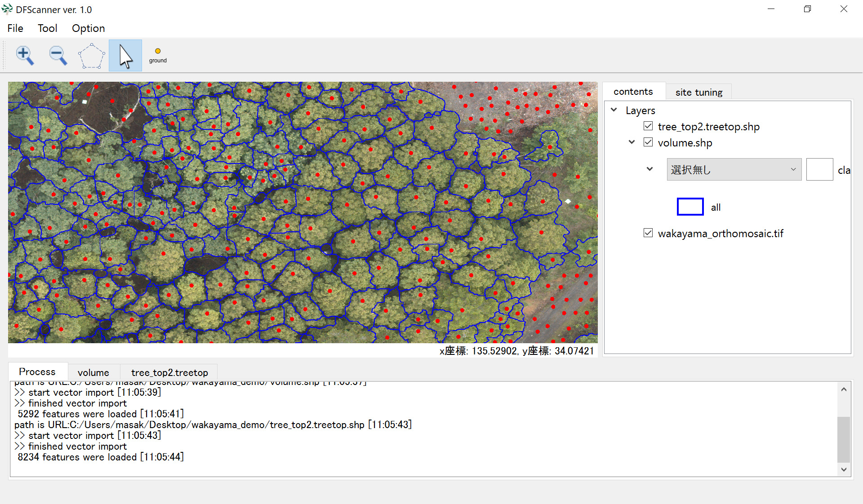
Task: Open the 選択無し attribute dropdown
Action: pos(734,170)
